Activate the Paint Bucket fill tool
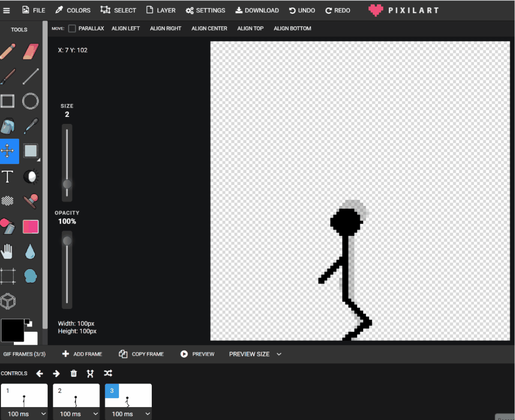515x420 pixels. point(8,126)
